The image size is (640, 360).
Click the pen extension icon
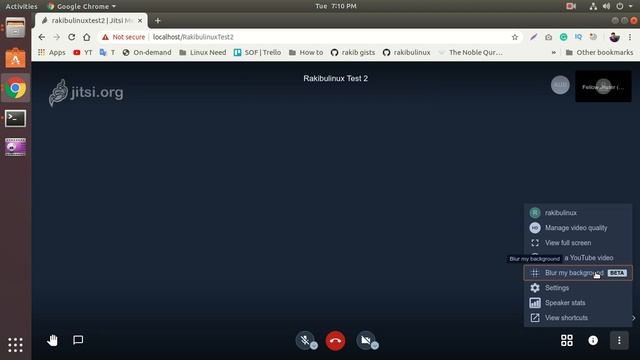click(x=533, y=37)
